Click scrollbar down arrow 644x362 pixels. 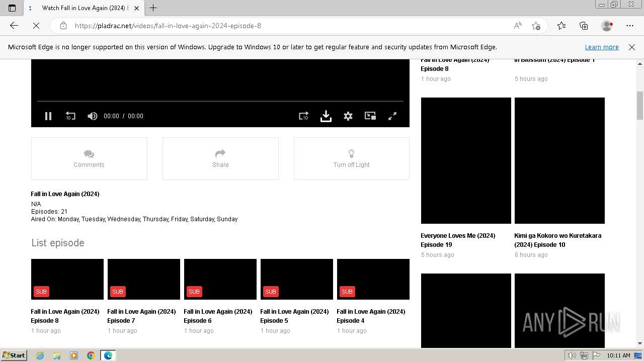pos(640,343)
